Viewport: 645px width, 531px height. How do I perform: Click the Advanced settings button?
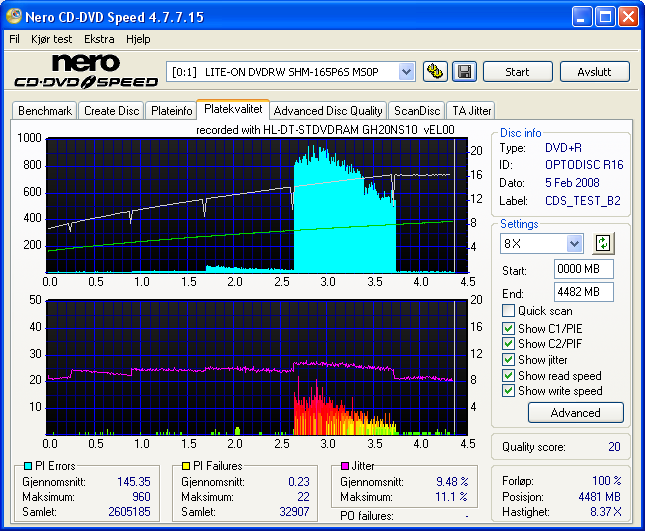click(575, 413)
